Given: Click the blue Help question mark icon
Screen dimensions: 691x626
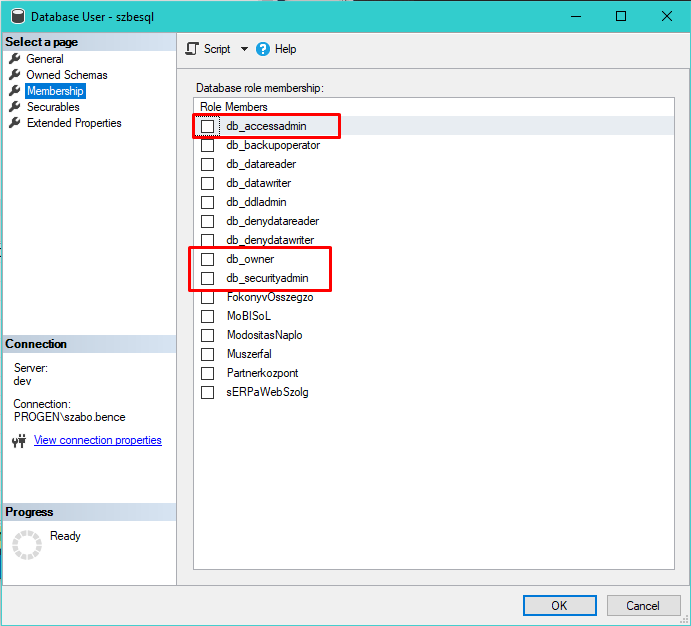Looking at the screenshot, I should [263, 49].
